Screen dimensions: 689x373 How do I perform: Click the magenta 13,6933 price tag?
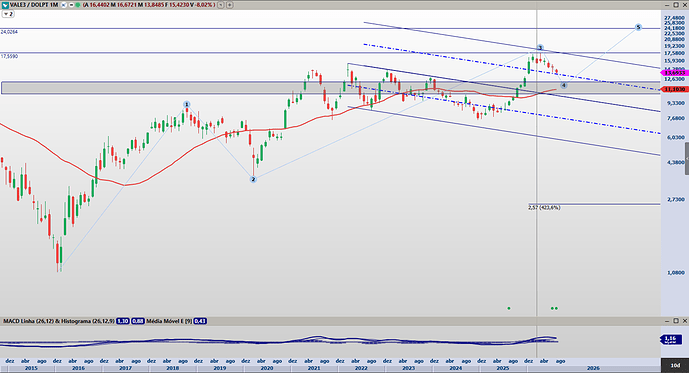point(674,73)
